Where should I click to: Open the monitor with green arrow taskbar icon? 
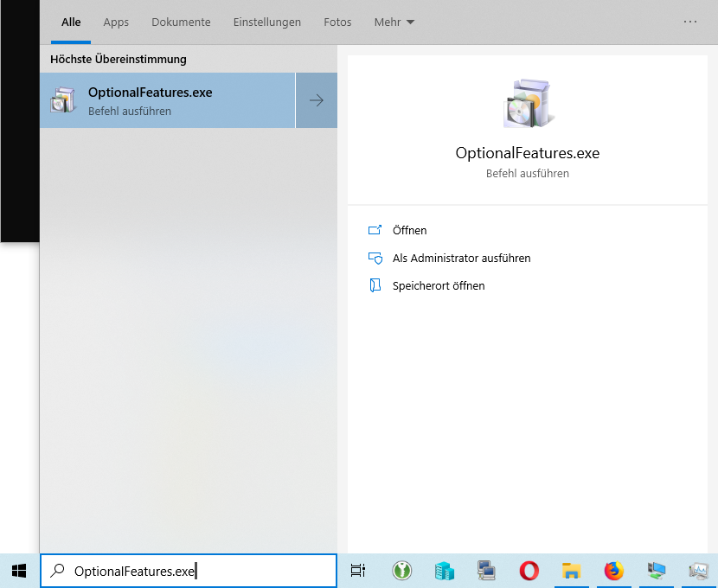point(657,571)
